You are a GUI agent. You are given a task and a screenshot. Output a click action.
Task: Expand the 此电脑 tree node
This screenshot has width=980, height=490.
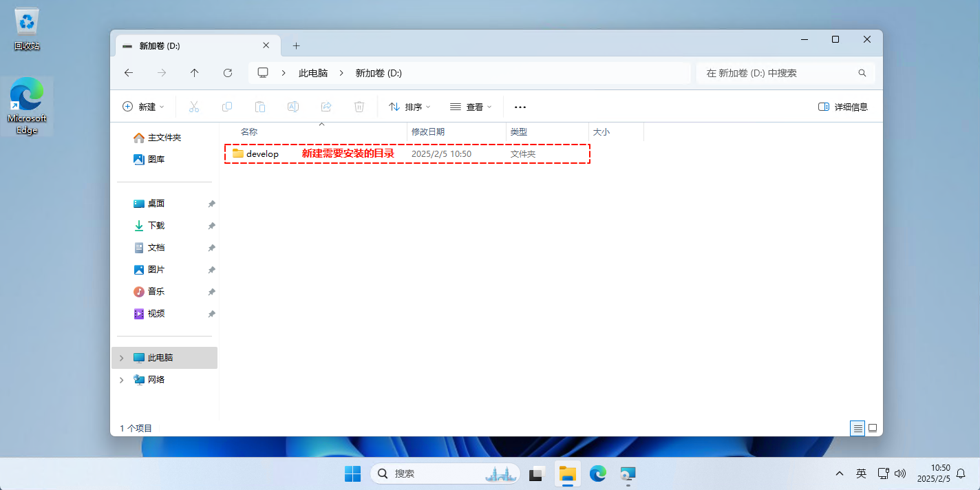(x=122, y=358)
